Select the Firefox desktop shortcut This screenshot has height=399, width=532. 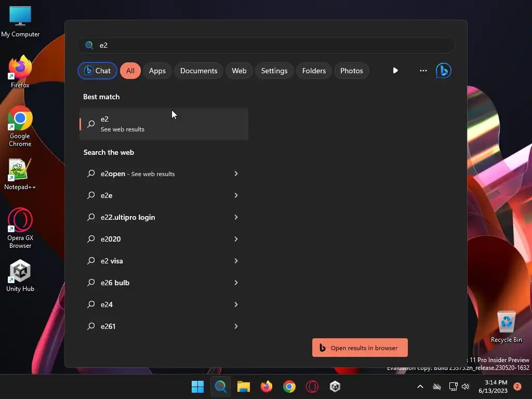click(x=20, y=71)
